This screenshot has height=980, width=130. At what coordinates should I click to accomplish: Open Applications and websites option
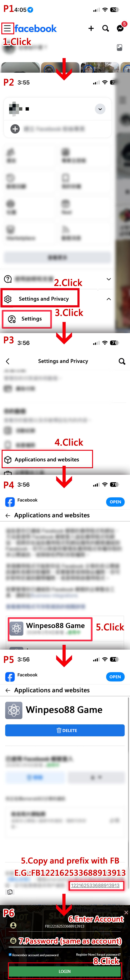47,460
